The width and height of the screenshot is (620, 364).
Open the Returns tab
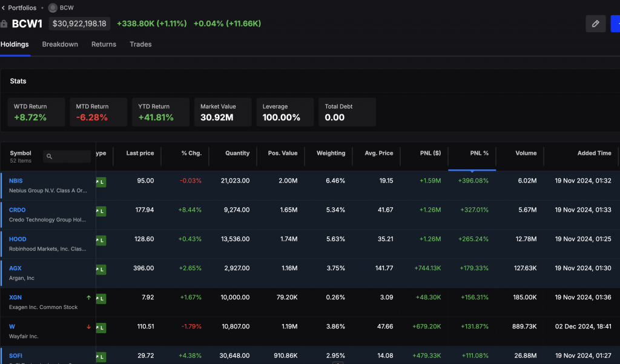tap(104, 44)
